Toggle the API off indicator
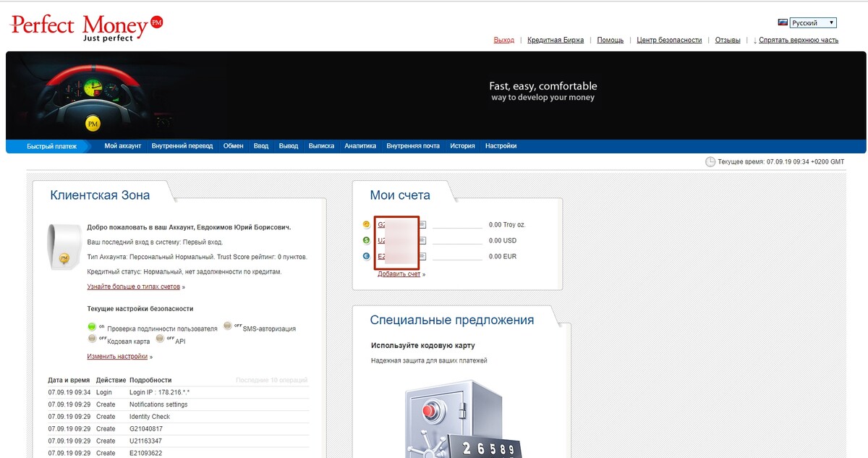868x458 pixels. [160, 339]
